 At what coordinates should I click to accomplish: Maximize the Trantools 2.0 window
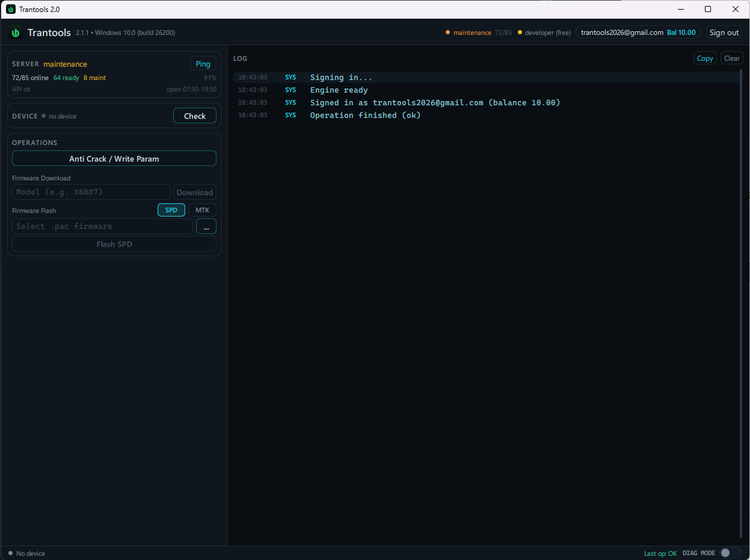[708, 9]
